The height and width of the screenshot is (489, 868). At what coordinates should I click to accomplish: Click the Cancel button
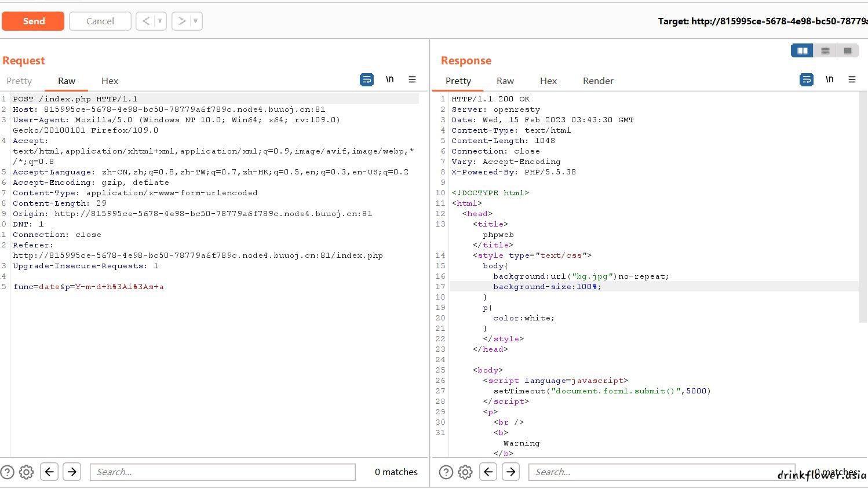(100, 21)
